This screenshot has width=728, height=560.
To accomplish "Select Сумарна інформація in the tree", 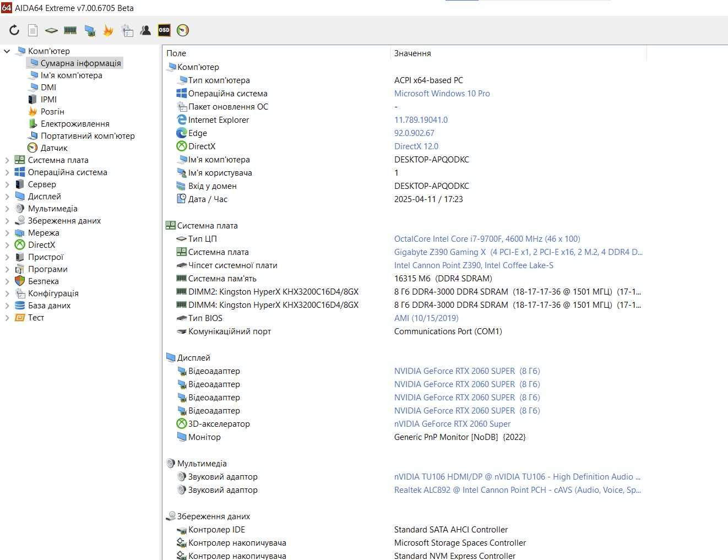I will pos(80,63).
